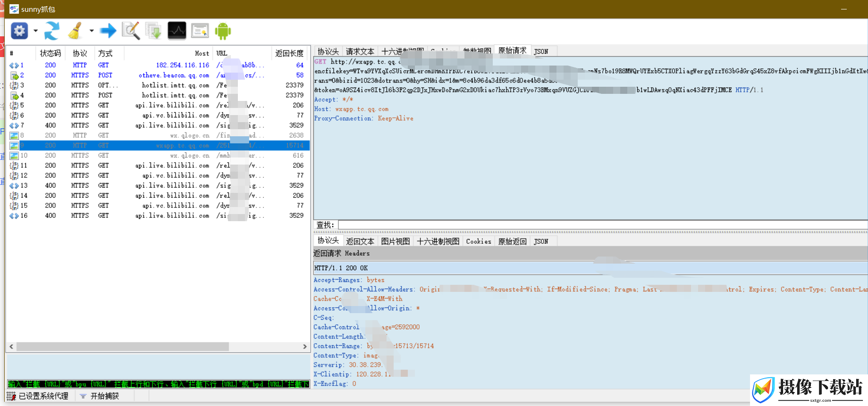Image resolution: width=868 pixels, height=406 pixels.
Task: Select the otheve.beacon.qq.com host cell
Action: pos(174,75)
